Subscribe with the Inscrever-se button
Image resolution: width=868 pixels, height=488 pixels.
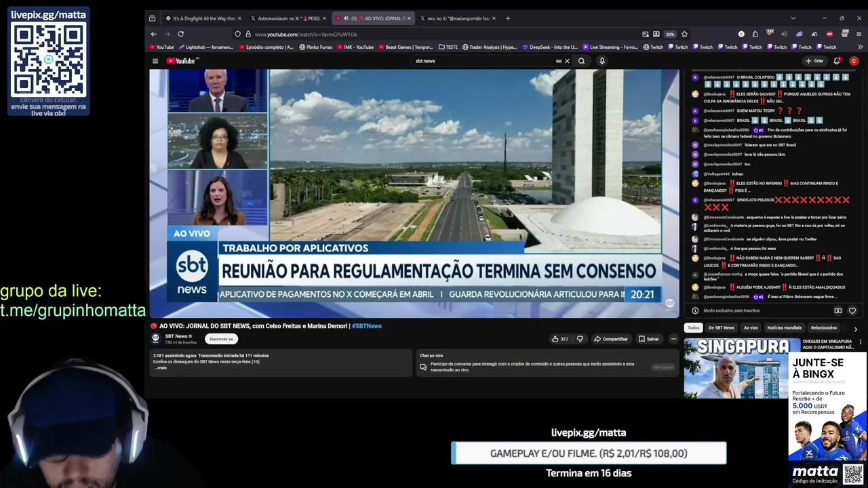221,339
